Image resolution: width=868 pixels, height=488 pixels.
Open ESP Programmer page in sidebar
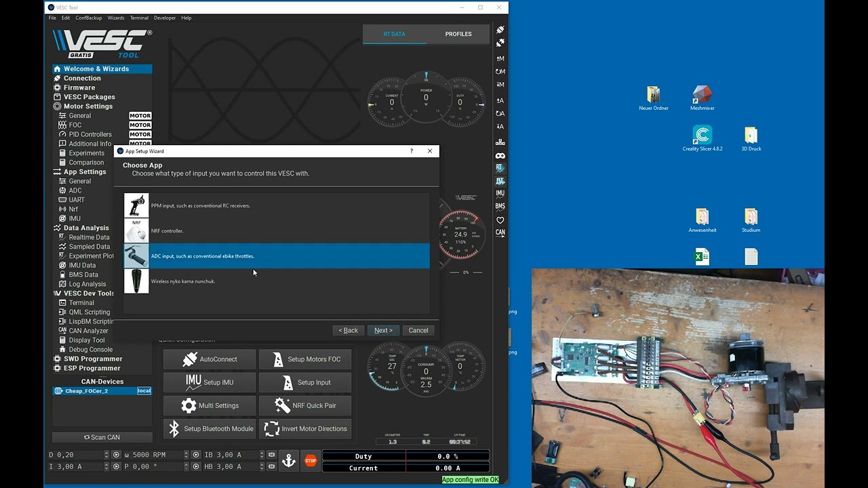coord(102,368)
